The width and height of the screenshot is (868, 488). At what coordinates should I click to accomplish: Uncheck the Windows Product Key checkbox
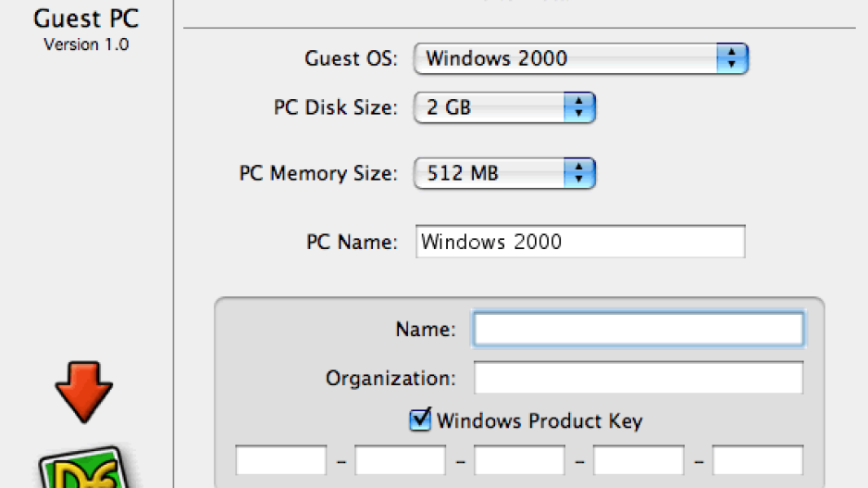coord(419,419)
